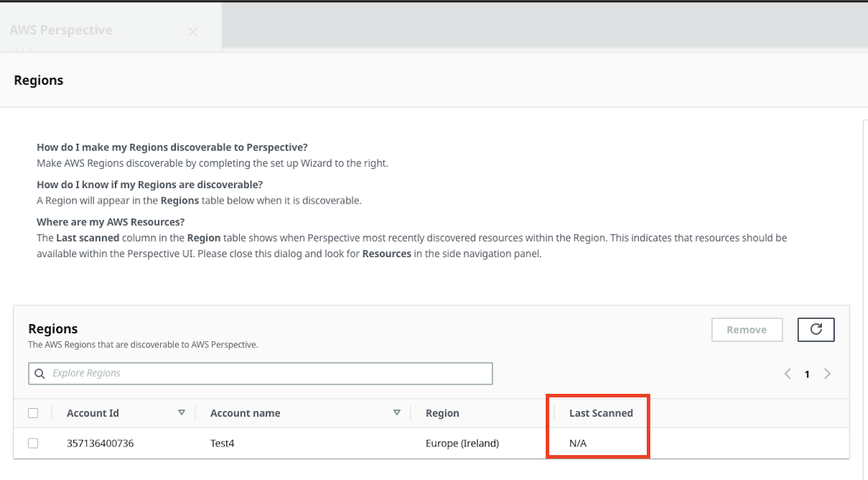Select the Europe (Ireland) region cell
The width and height of the screenshot is (868, 480).
462,443
